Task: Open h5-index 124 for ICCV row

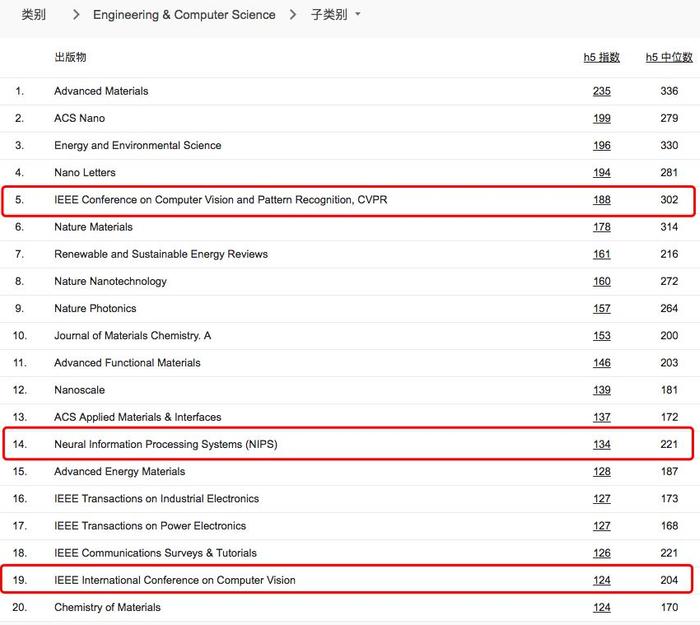Action: [601, 580]
